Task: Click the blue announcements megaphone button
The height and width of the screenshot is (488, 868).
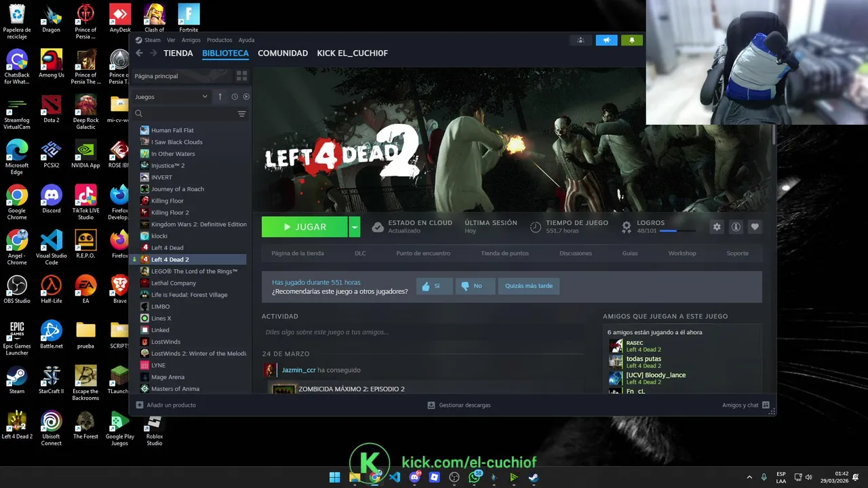Action: pyautogui.click(x=607, y=40)
